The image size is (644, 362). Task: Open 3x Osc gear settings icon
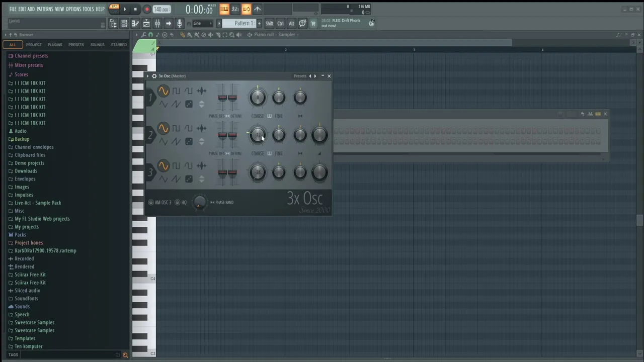154,76
